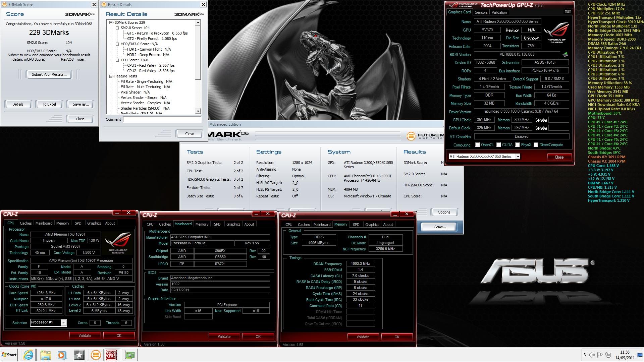Click the Start button
This screenshot has height=362, width=644.
click(x=9, y=355)
